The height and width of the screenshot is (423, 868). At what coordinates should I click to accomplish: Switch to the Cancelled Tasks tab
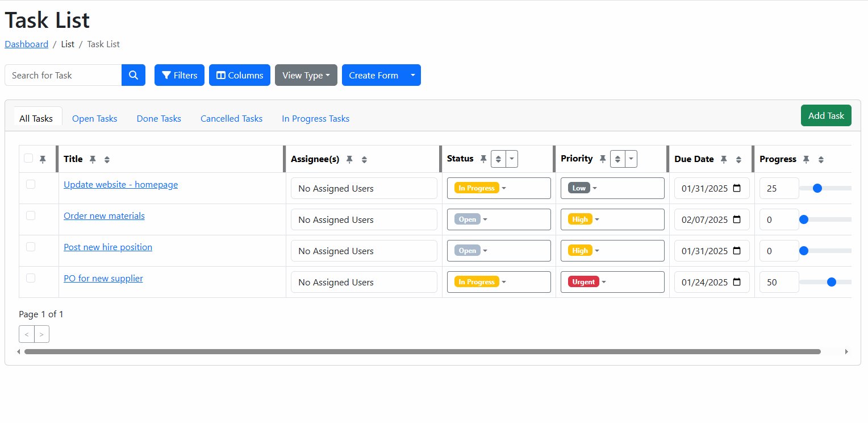[x=232, y=118]
